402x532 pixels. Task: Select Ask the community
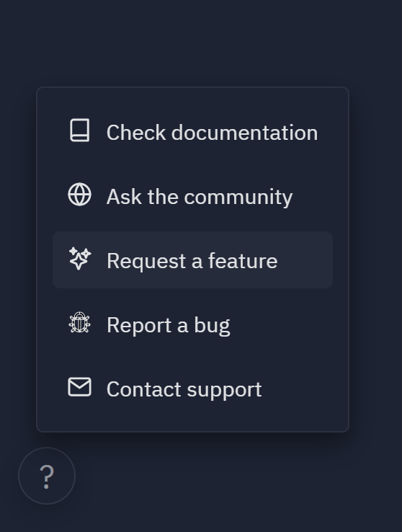click(x=192, y=196)
